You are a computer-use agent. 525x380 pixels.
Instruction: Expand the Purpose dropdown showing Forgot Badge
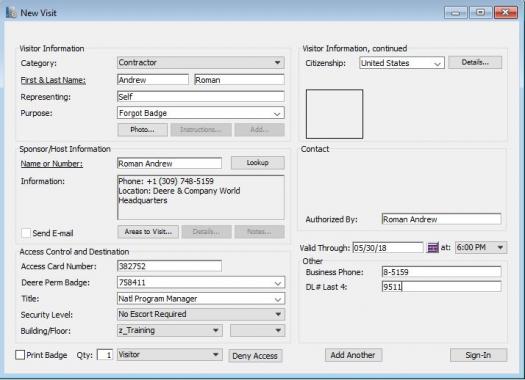[x=201, y=113]
